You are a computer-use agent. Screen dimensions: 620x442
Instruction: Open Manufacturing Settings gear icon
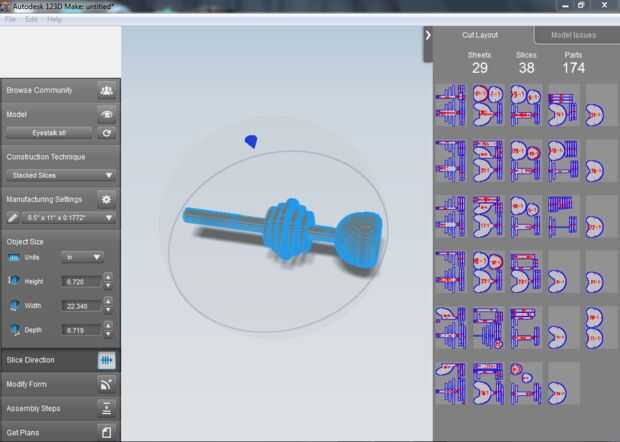click(x=106, y=199)
